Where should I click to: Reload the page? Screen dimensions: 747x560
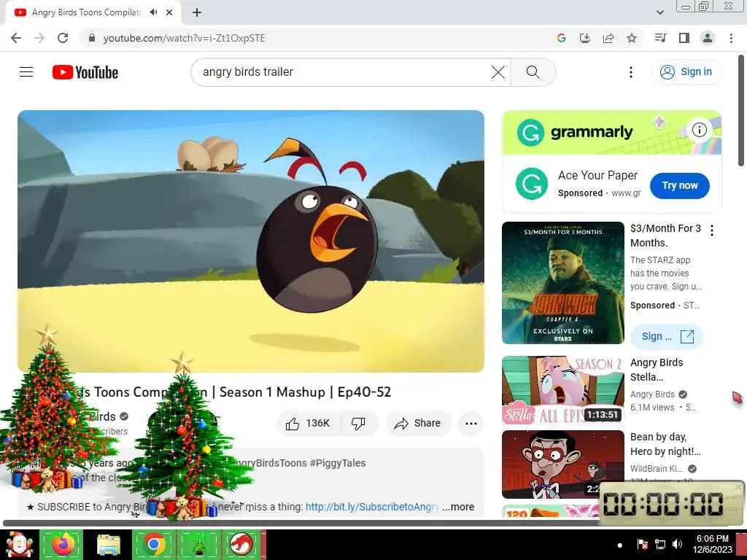(x=63, y=38)
